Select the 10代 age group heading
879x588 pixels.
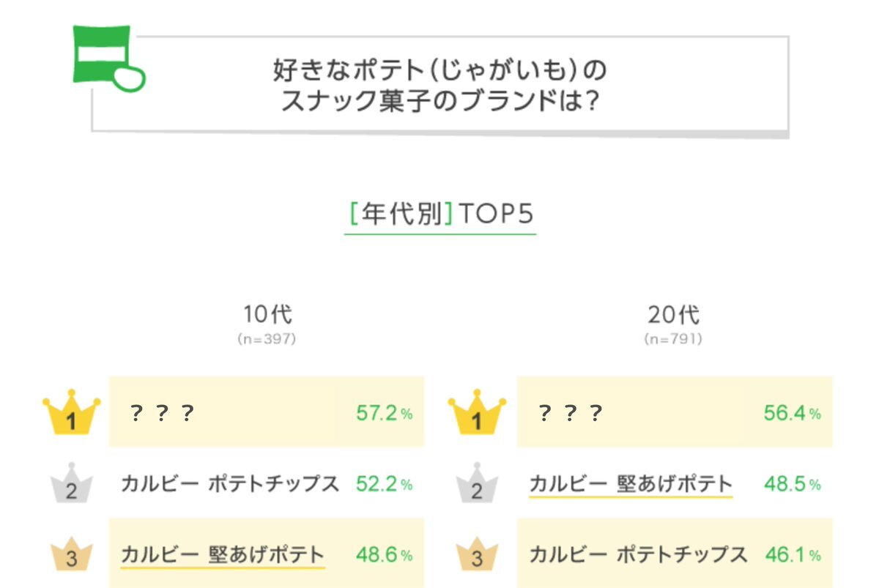[x=267, y=315]
